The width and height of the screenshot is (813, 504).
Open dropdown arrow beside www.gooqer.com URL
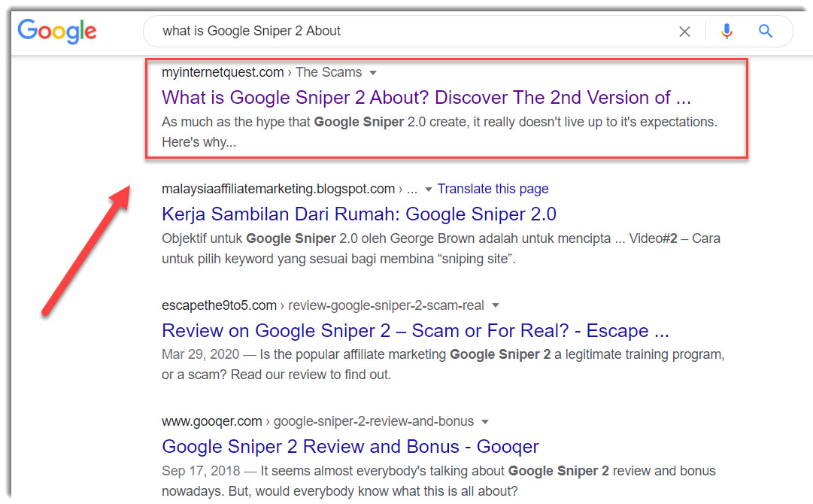point(485,421)
